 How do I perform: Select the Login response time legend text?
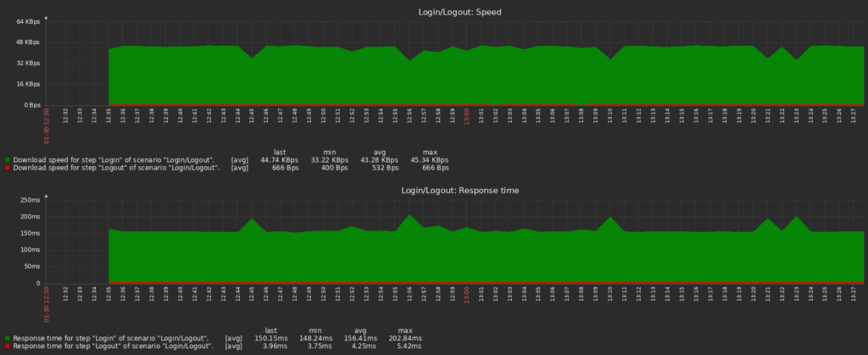point(112,338)
